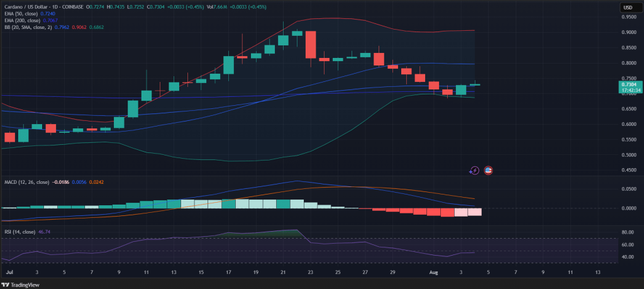Click the large red candle on July 23

[x=311, y=45]
